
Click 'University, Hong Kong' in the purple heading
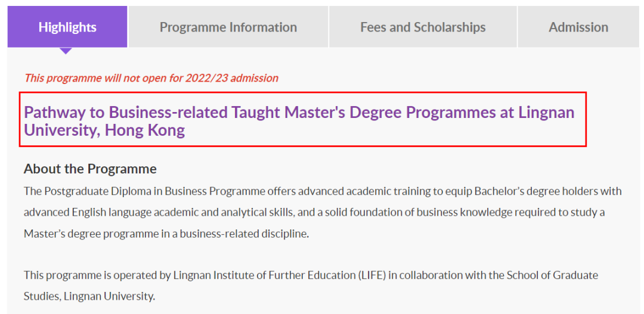pos(104,130)
